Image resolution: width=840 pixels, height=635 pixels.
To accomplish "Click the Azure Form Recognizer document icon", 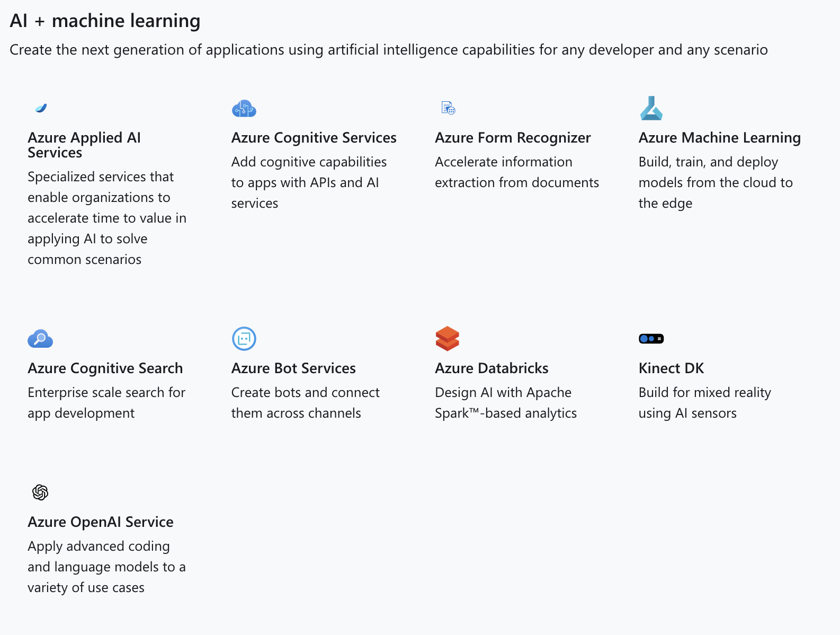I will coord(448,108).
